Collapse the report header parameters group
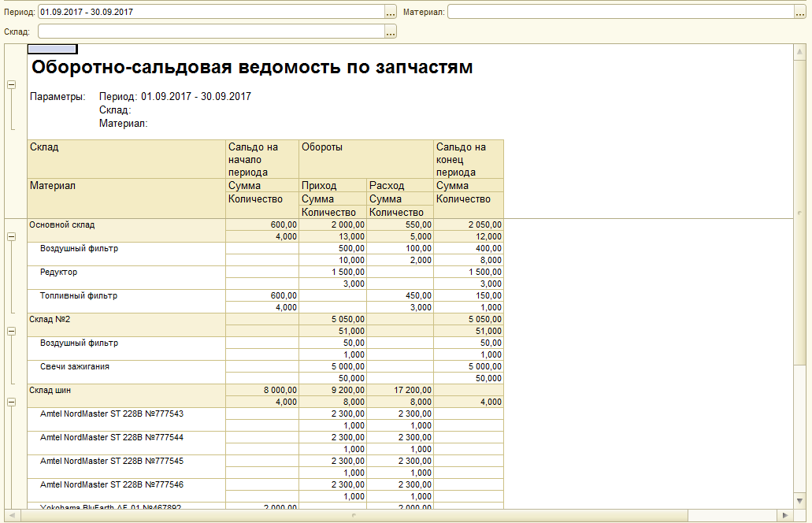Screen dimensions: 812x523 coord(11,85)
